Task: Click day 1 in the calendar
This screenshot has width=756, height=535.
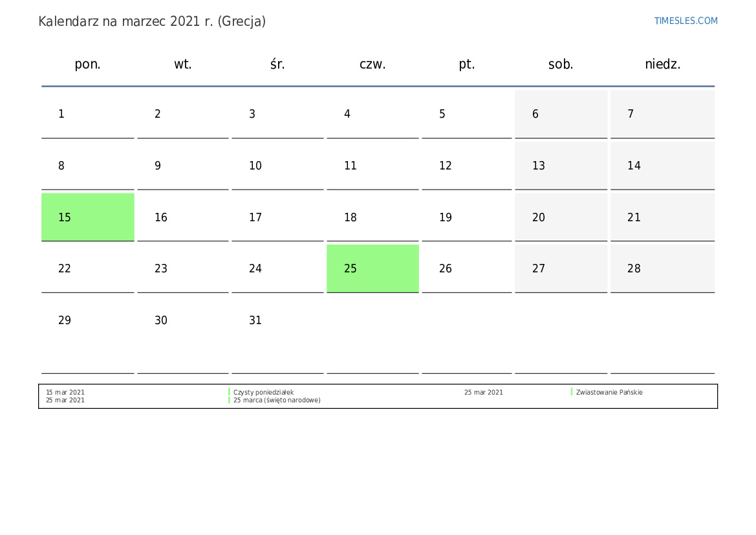Action: tap(88, 114)
